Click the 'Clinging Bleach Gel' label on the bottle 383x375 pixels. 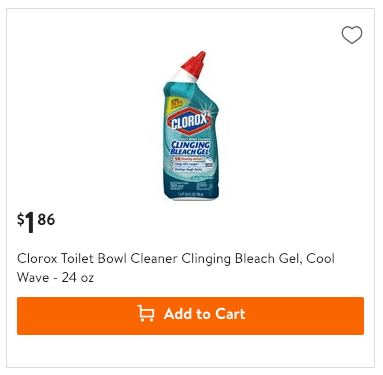(190, 148)
